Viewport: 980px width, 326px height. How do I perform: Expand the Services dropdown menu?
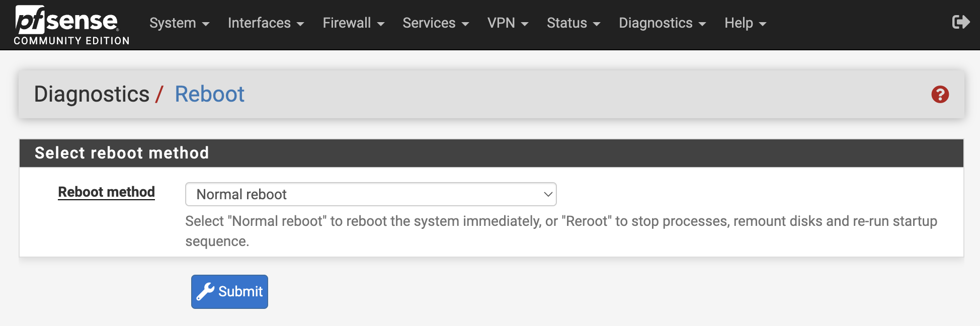(435, 23)
